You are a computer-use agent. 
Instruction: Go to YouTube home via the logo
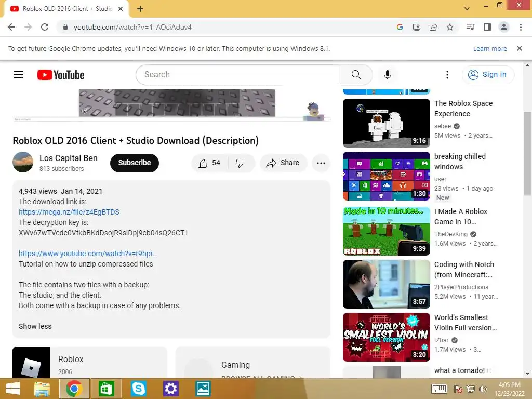(x=61, y=75)
